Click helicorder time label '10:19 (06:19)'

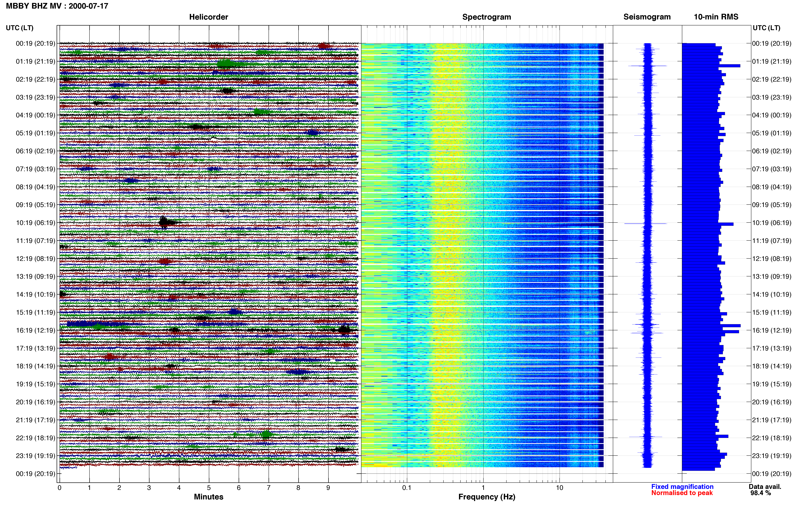[36, 222]
